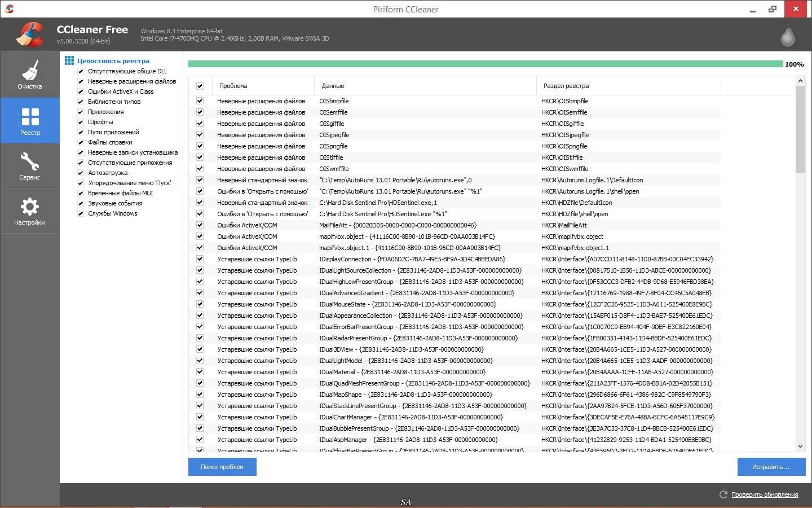Select the IDualChartManager row text
The image size is (812, 508).
[x=411, y=417]
